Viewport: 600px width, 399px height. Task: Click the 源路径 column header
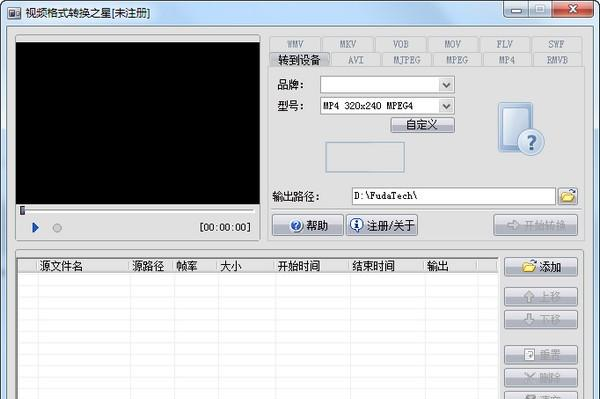coord(152,266)
